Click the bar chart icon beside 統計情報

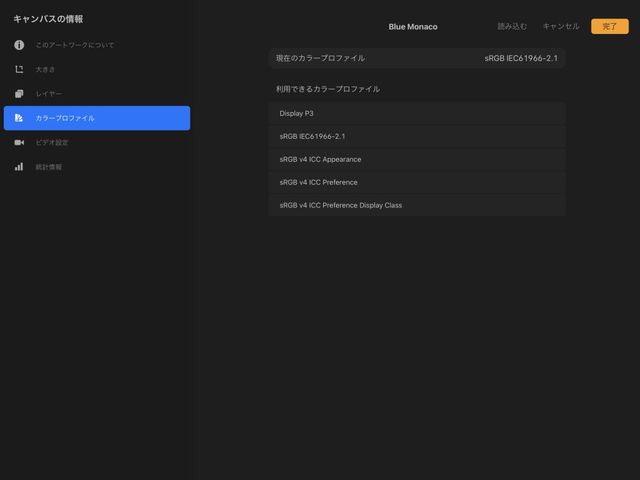point(19,167)
